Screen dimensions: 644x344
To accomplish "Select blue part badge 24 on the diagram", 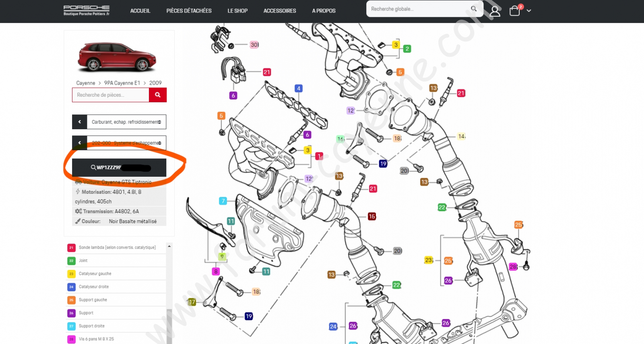I will (x=333, y=327).
